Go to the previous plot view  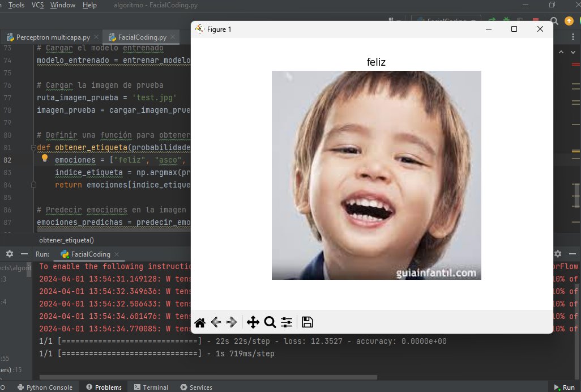[x=216, y=322]
